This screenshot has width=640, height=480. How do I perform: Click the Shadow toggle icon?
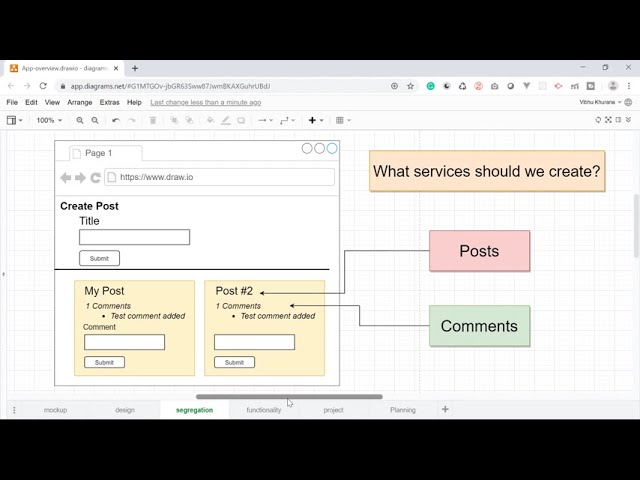pos(241,120)
